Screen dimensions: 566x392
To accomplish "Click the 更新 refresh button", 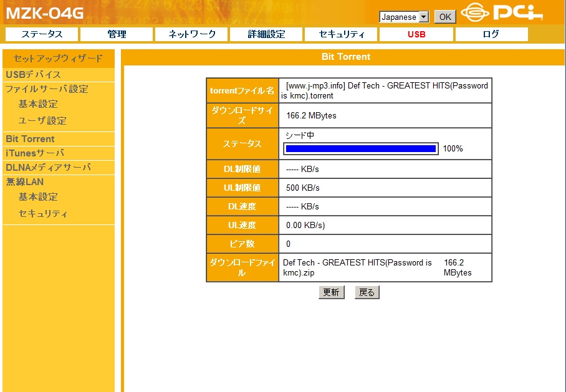I will (x=332, y=292).
